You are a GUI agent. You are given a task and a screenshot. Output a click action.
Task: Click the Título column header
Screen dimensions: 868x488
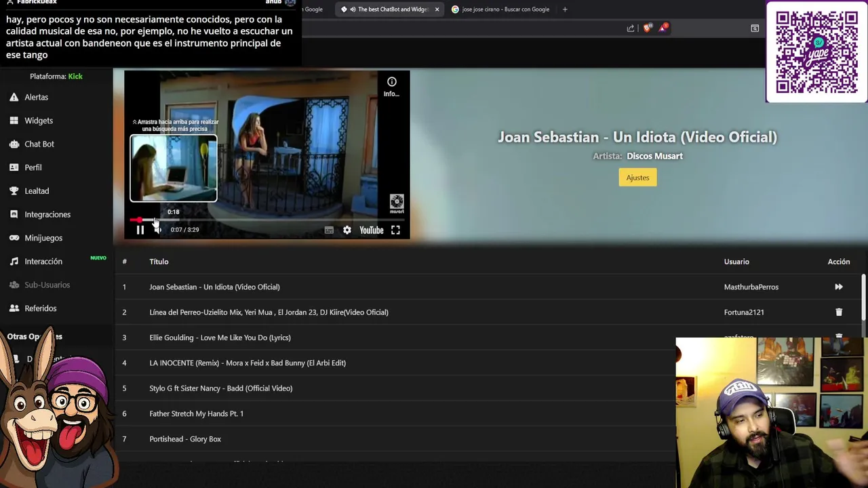click(x=159, y=262)
